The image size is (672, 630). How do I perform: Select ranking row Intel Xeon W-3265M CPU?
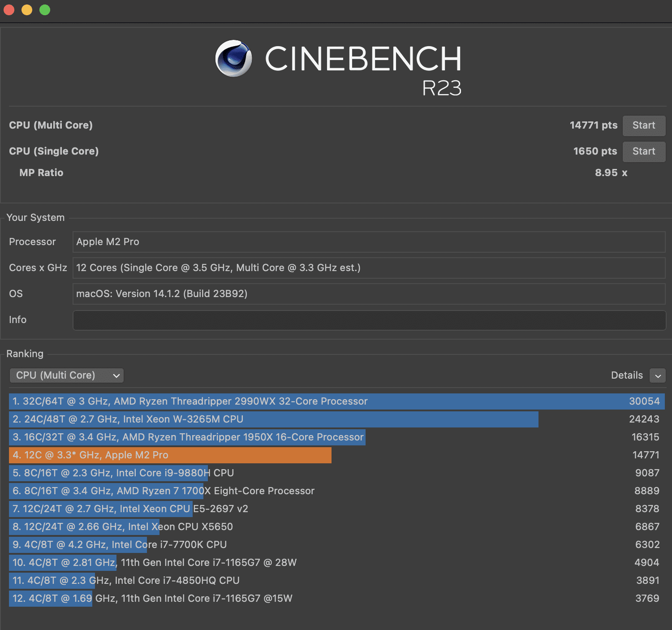(x=337, y=419)
